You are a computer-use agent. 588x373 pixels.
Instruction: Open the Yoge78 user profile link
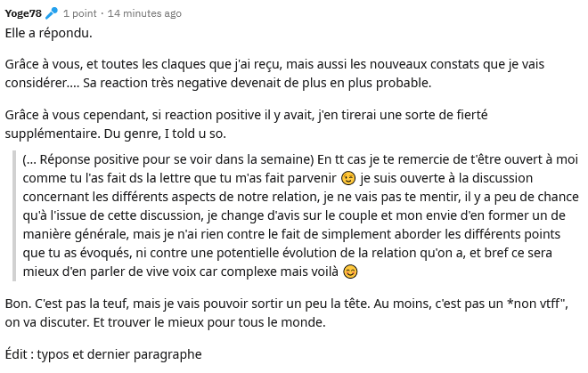pyautogui.click(x=23, y=13)
